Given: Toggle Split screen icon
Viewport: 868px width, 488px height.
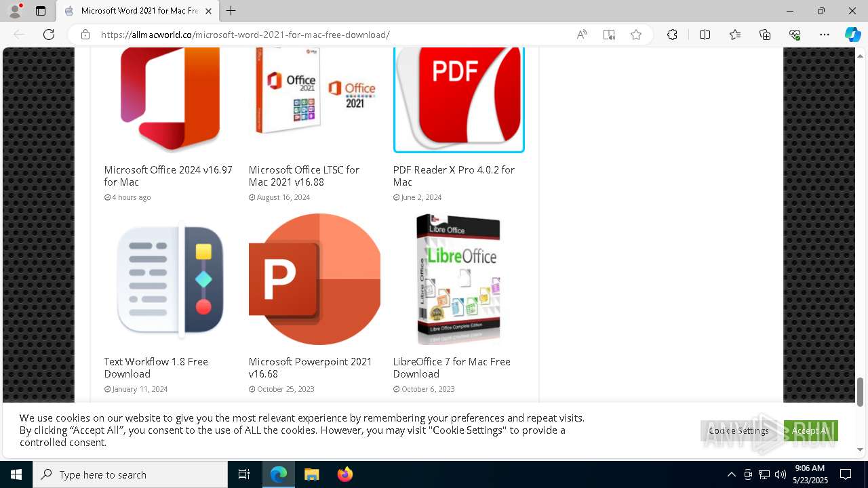Looking at the screenshot, I should 705,35.
